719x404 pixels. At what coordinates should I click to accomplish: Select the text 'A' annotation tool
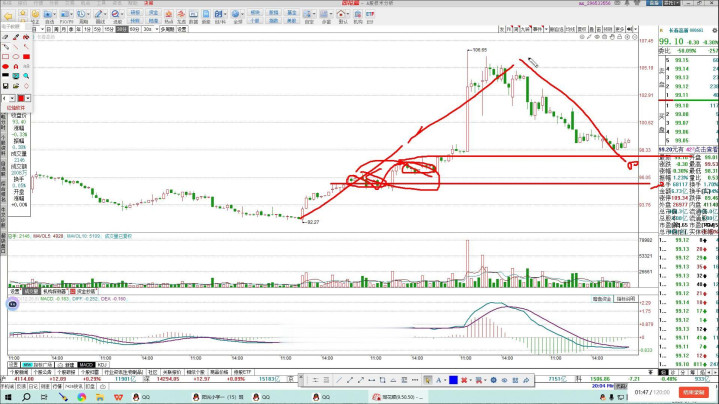click(16, 66)
